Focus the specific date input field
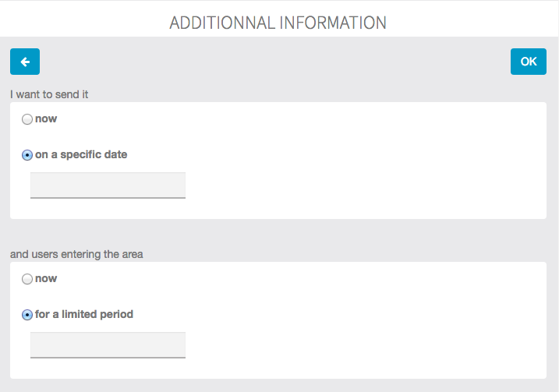The height and width of the screenshot is (392, 559). 108,185
